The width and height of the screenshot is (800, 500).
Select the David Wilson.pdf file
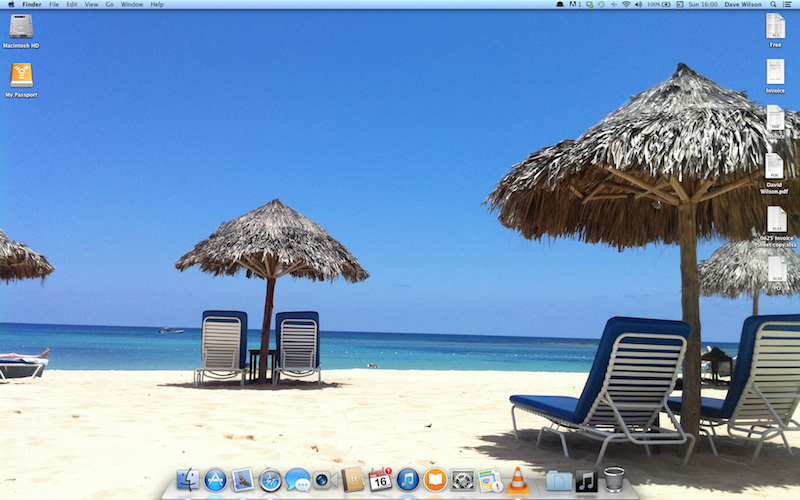tap(774, 173)
